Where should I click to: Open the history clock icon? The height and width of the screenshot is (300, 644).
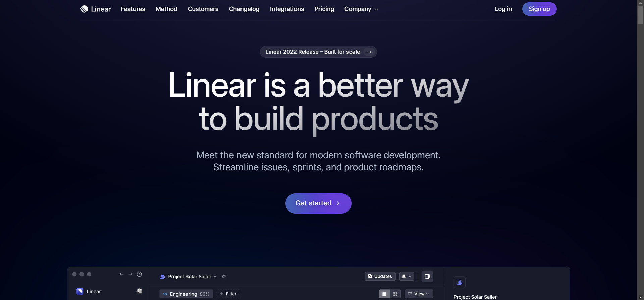tap(139, 274)
